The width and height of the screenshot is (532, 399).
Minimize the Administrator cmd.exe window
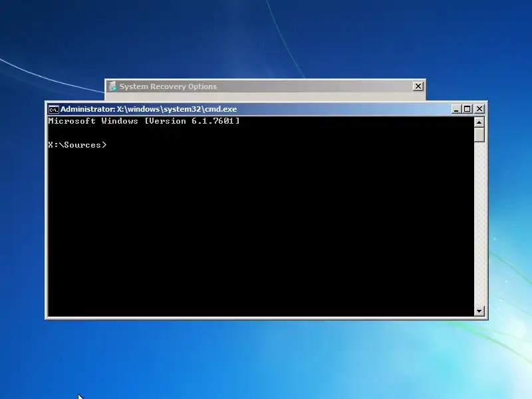pos(456,109)
